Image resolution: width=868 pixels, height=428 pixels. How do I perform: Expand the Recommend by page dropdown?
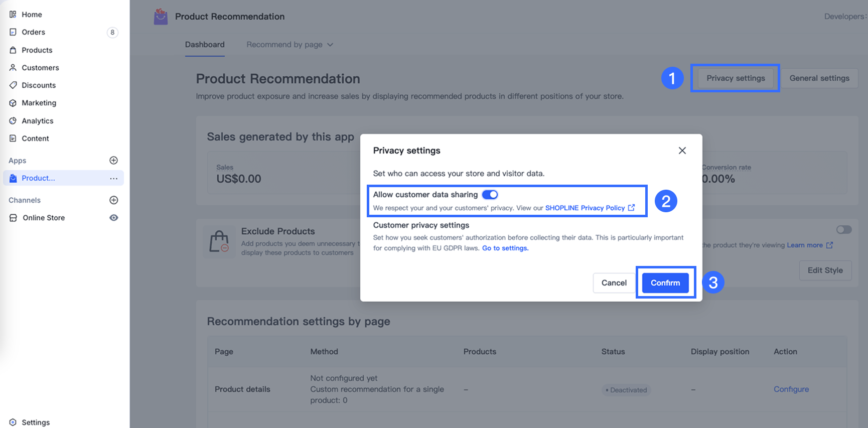(290, 45)
